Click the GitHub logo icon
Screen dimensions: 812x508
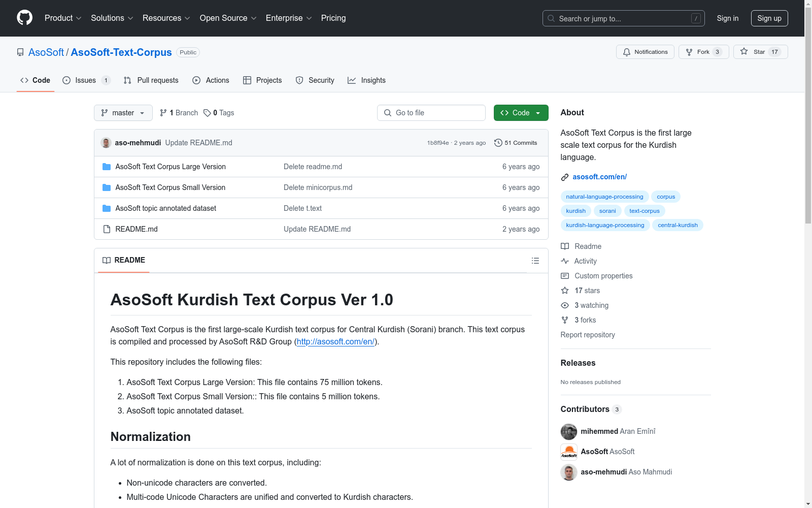24,18
